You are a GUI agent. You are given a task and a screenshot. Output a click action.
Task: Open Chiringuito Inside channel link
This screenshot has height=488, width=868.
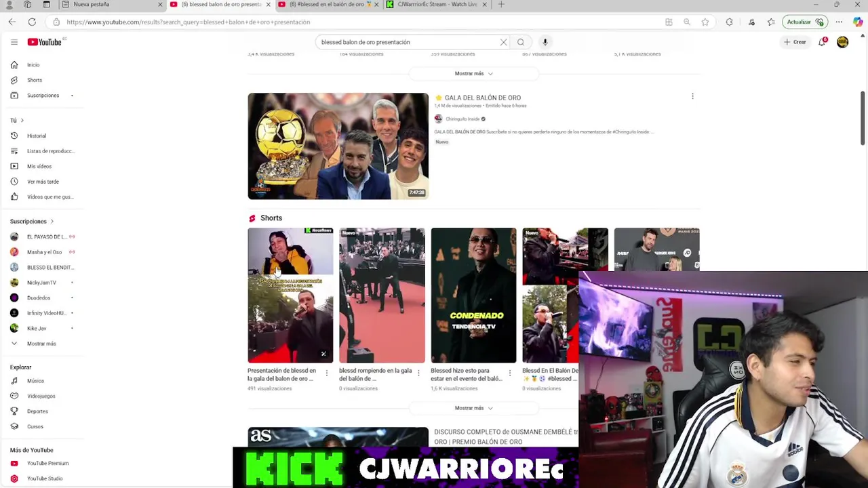(x=462, y=119)
